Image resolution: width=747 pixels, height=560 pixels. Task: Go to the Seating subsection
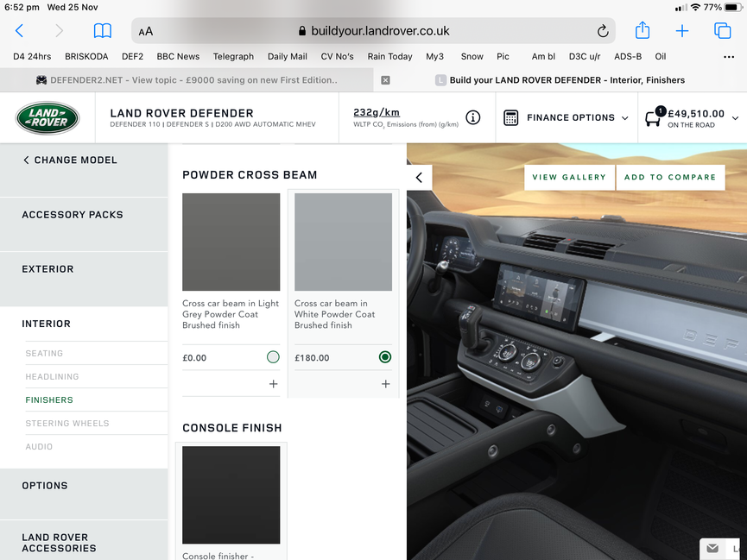coord(44,353)
